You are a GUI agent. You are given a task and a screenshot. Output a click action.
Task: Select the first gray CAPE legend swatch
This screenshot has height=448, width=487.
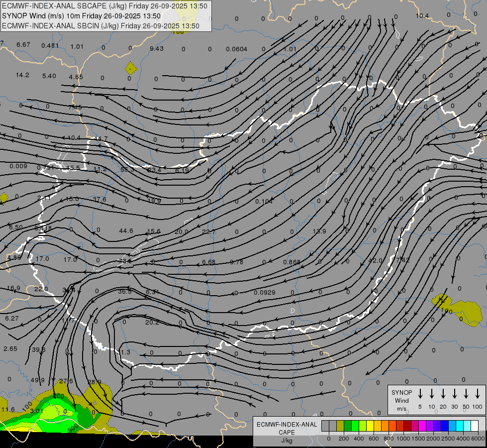325,426
